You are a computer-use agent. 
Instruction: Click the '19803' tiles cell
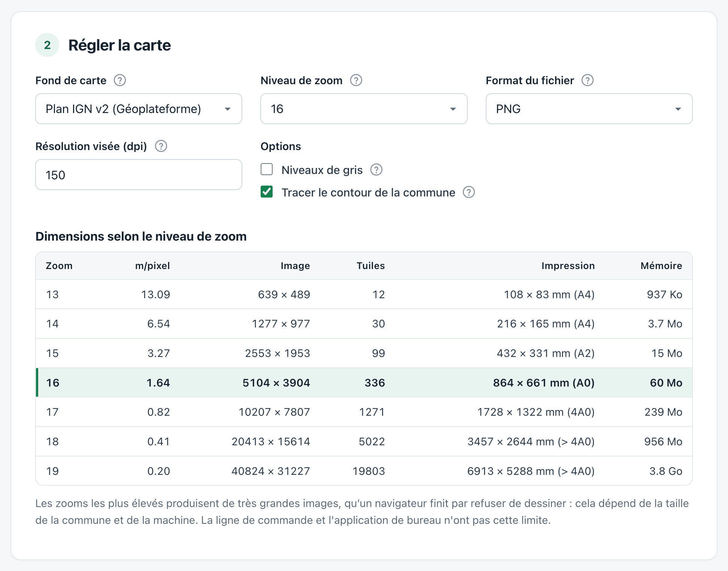(x=369, y=471)
